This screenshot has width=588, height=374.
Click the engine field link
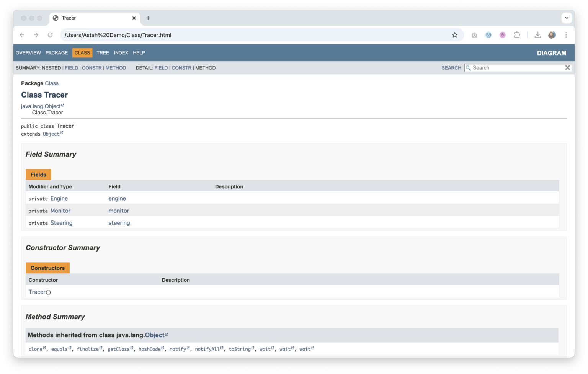pyautogui.click(x=117, y=198)
